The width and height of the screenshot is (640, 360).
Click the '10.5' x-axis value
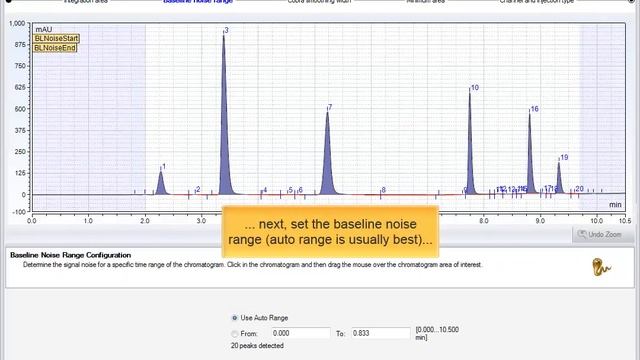625,221
